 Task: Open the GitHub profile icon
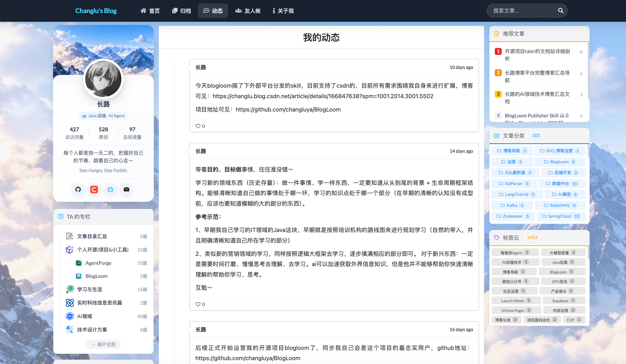pos(78,189)
